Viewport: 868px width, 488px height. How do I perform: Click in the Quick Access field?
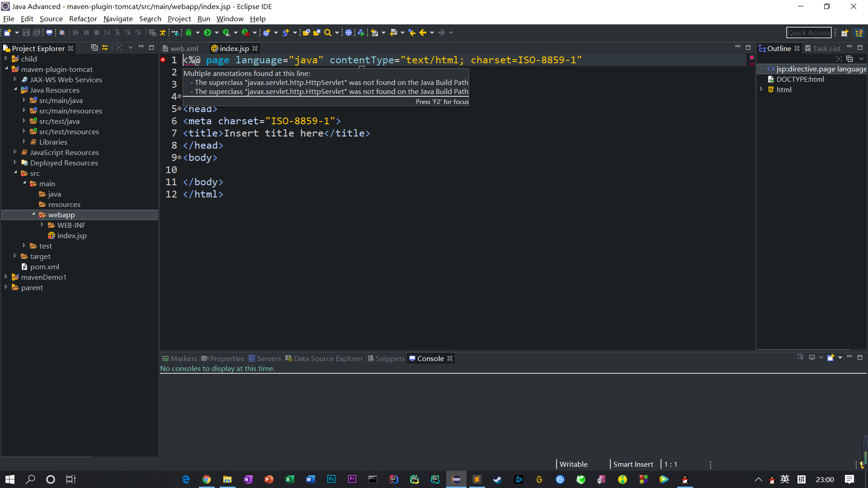809,33
